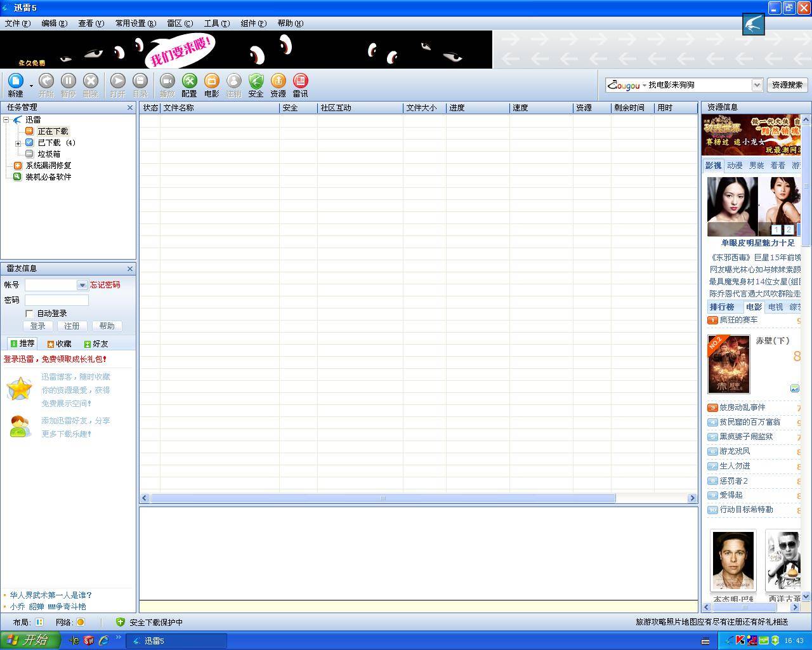
Task: Open the dropdown arrow beside 新建
Action: coord(31,86)
